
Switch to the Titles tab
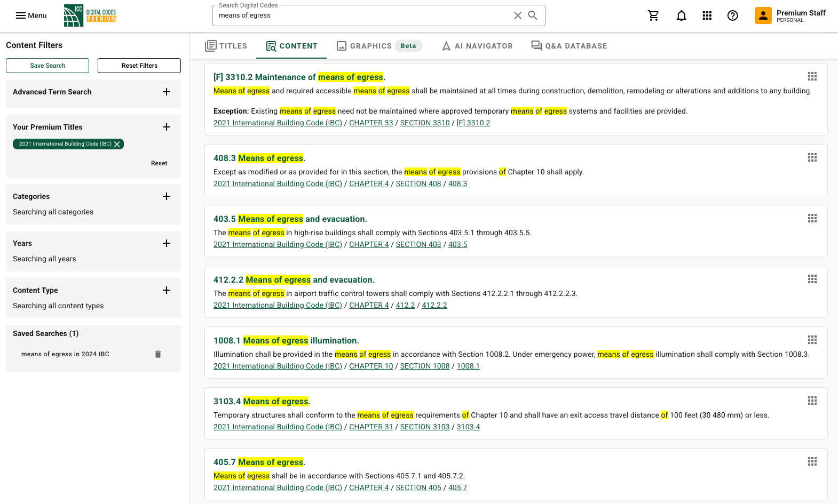(x=226, y=46)
